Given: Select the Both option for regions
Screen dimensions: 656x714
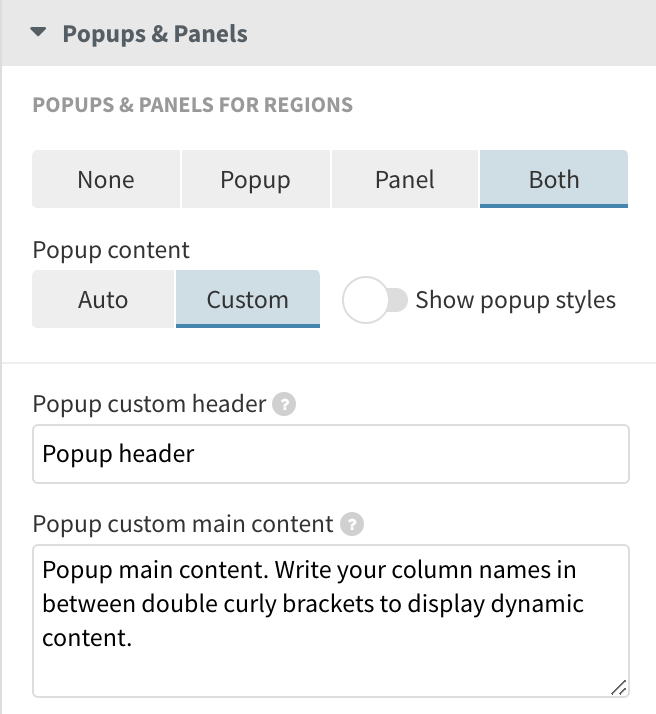Looking at the screenshot, I should tap(554, 180).
